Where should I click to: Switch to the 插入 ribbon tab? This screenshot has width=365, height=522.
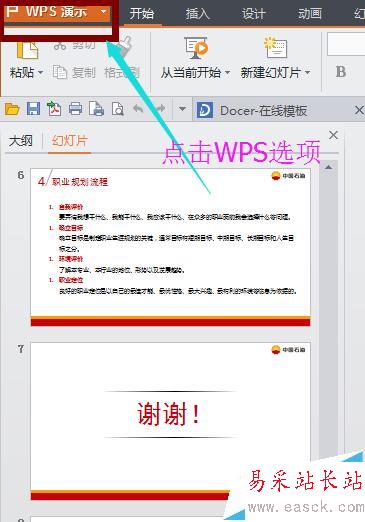(x=197, y=13)
